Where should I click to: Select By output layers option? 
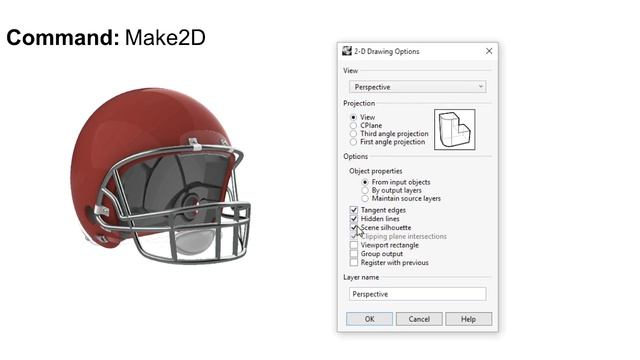(365, 190)
